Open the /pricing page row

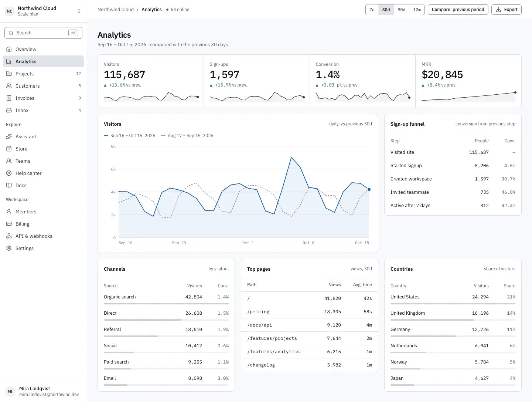310,312
